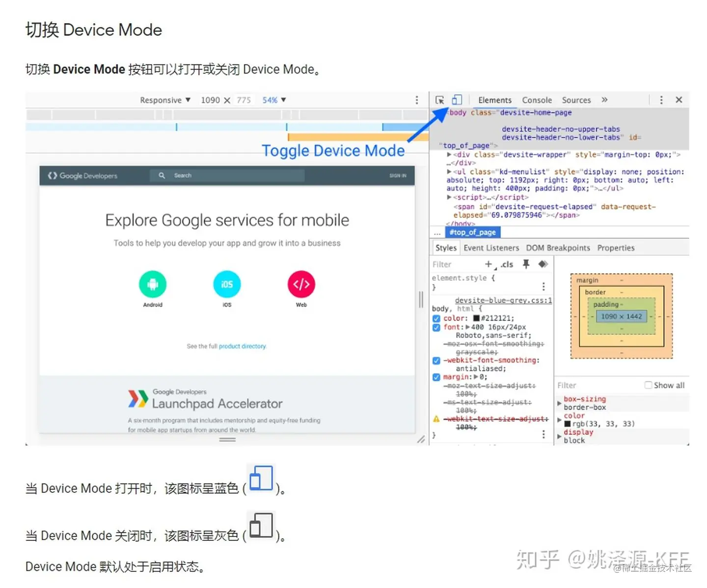Viewport: 707px width, 588px height.
Task: Click the computed rgb(33, 33, 33) swatch
Action: click(568, 424)
